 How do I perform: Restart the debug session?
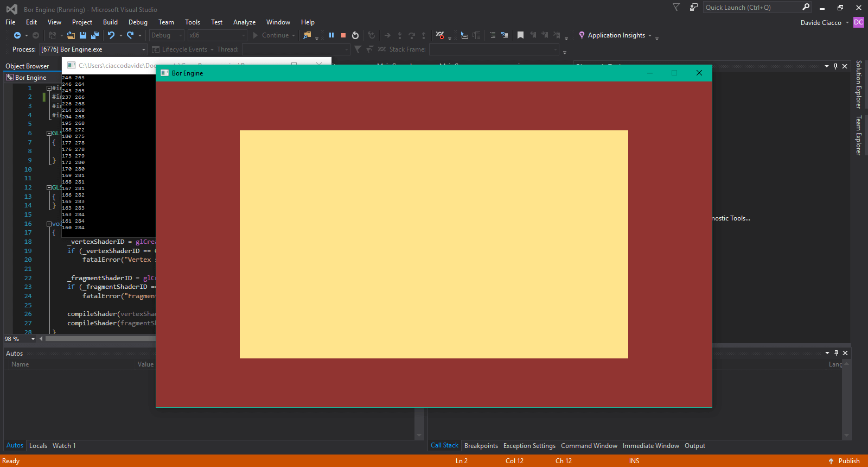[355, 35]
